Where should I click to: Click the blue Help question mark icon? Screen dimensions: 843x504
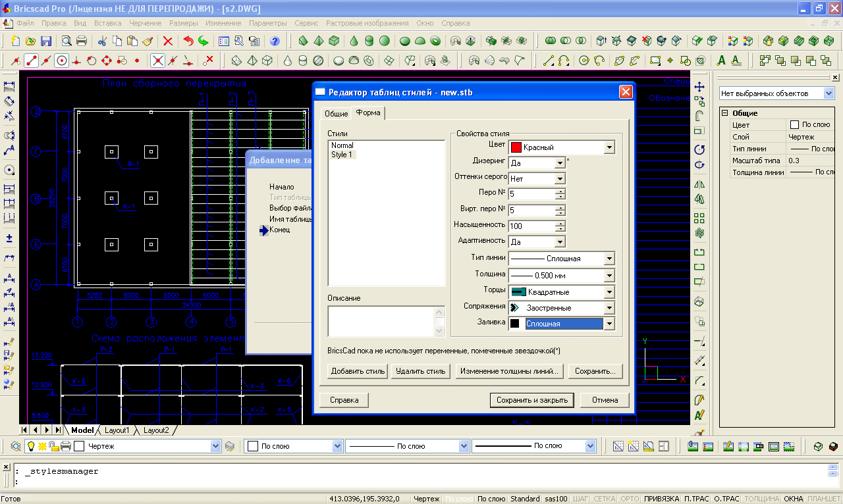pos(275,41)
